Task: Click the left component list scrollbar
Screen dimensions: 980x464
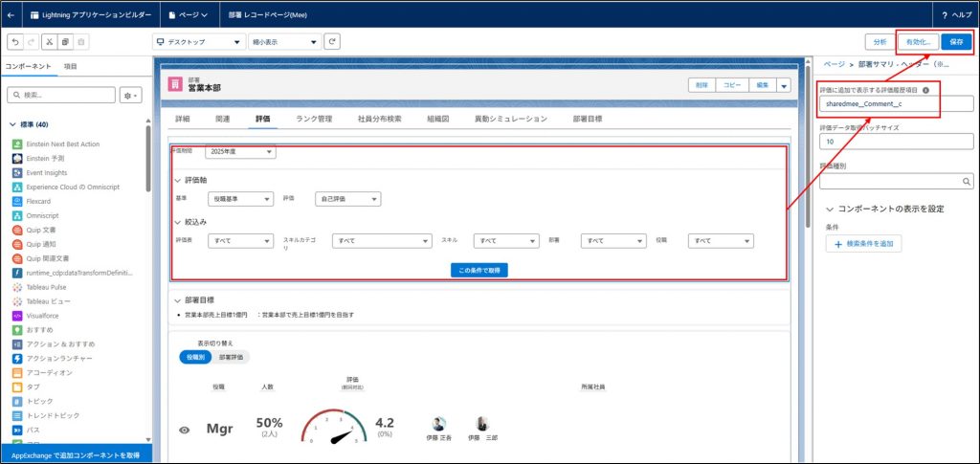Action: pos(147,163)
